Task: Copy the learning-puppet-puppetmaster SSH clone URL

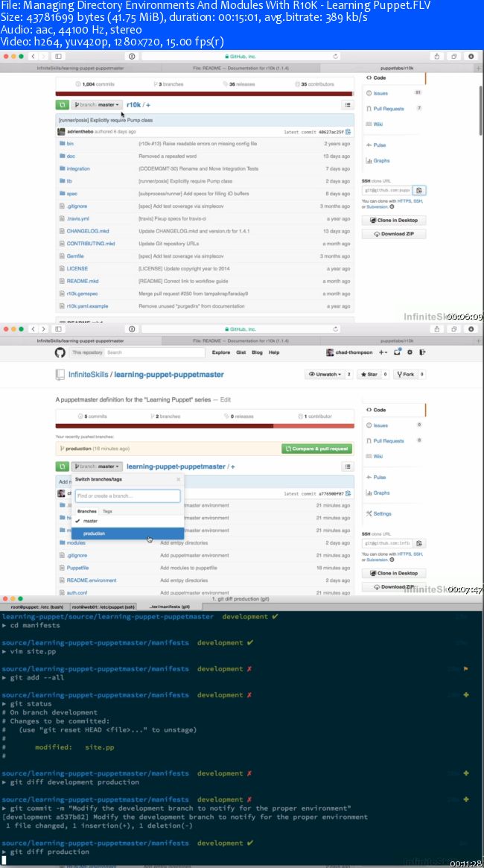Action: click(x=419, y=544)
